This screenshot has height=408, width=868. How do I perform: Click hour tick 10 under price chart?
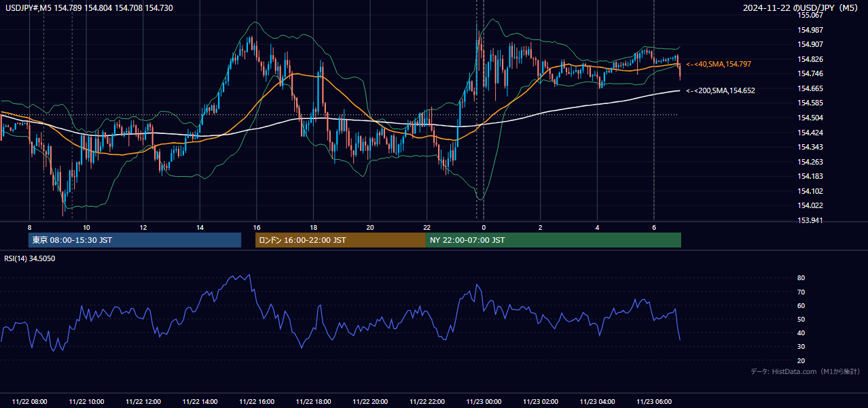pyautogui.click(x=86, y=227)
